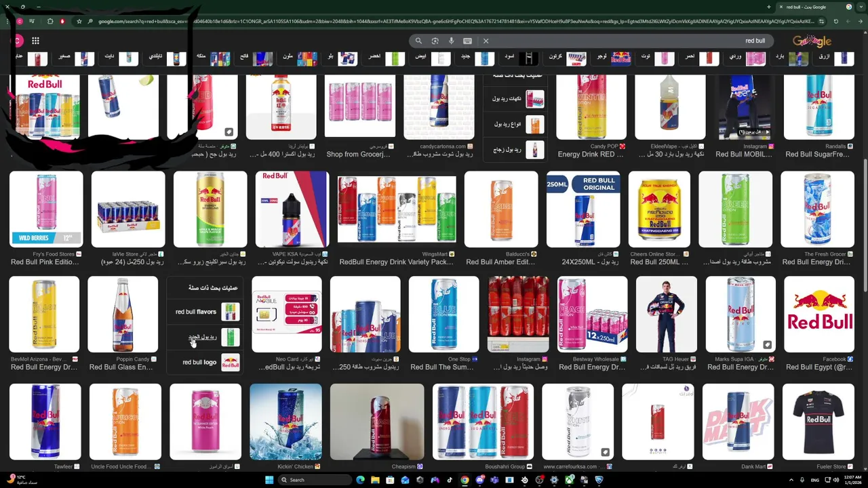Open Microsoft Store from the taskbar

[390, 480]
